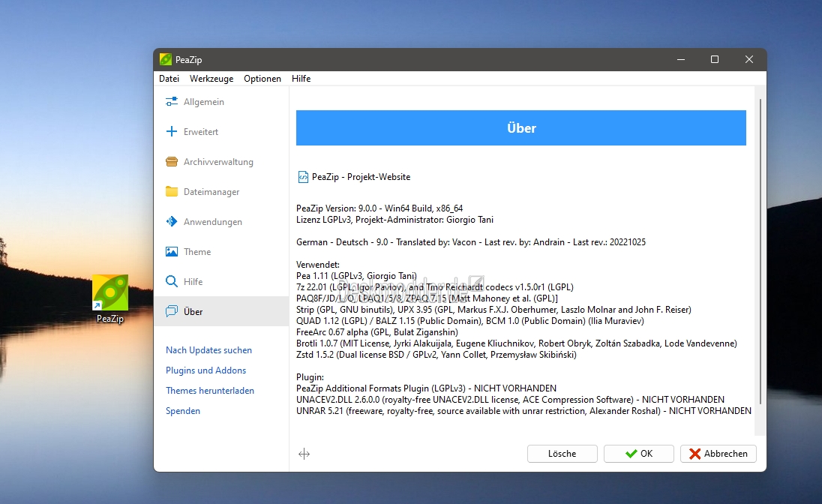
Task: Close the PeaZip window
Action: [749, 59]
